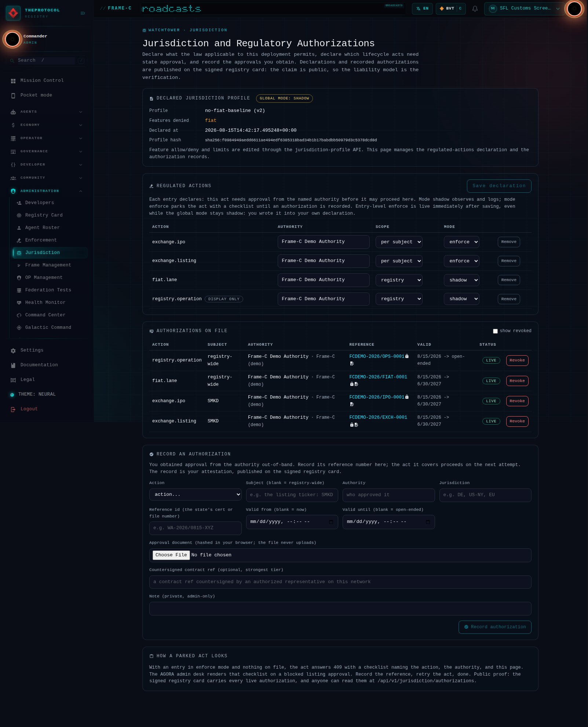The height and width of the screenshot is (727, 588).
Task: Click Choose File for approval document
Action: pyautogui.click(x=171, y=555)
